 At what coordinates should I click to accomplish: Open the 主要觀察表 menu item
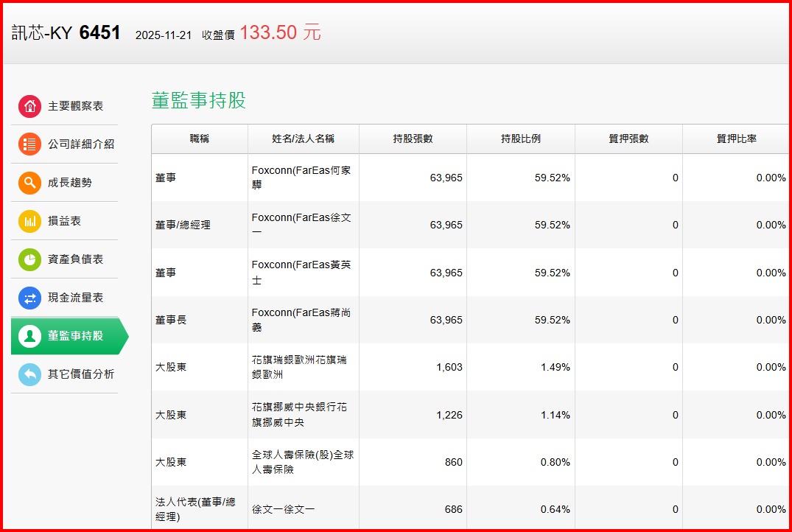pyautogui.click(x=75, y=106)
